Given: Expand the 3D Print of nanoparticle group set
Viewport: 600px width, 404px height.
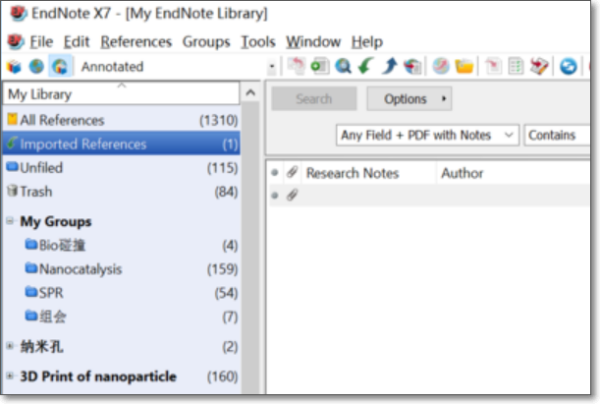Looking at the screenshot, I should [10, 376].
